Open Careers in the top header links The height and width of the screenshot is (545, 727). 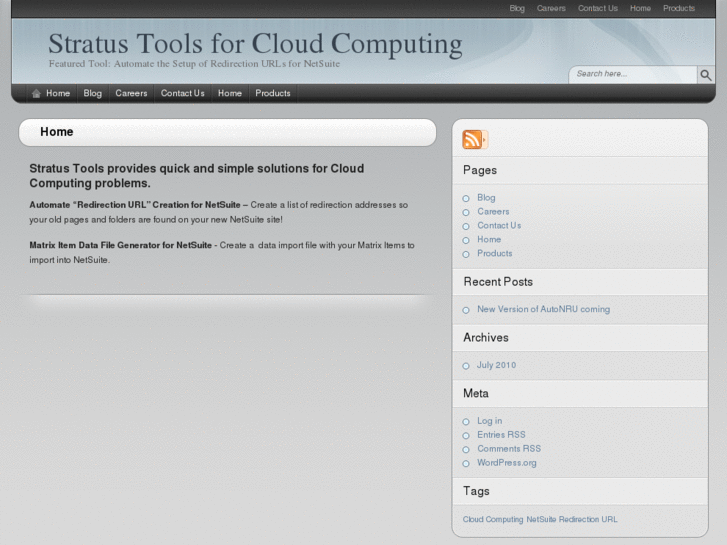pos(551,8)
